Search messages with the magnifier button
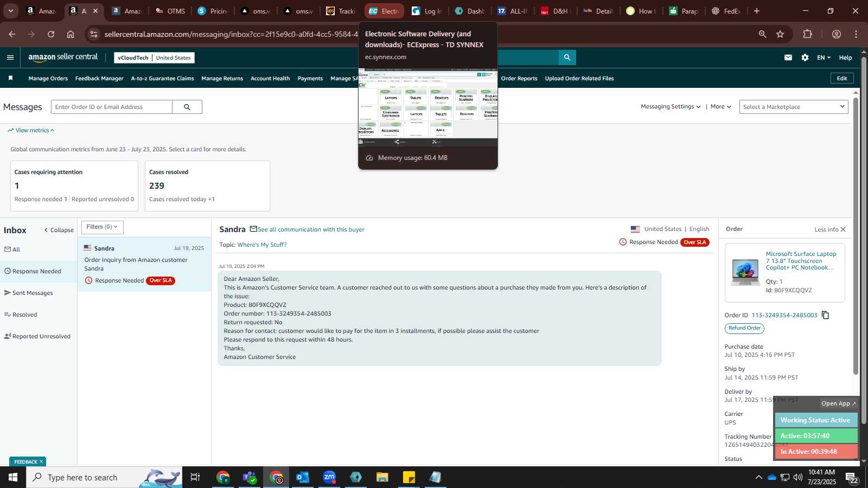The width and height of the screenshot is (868, 488). [x=187, y=107]
